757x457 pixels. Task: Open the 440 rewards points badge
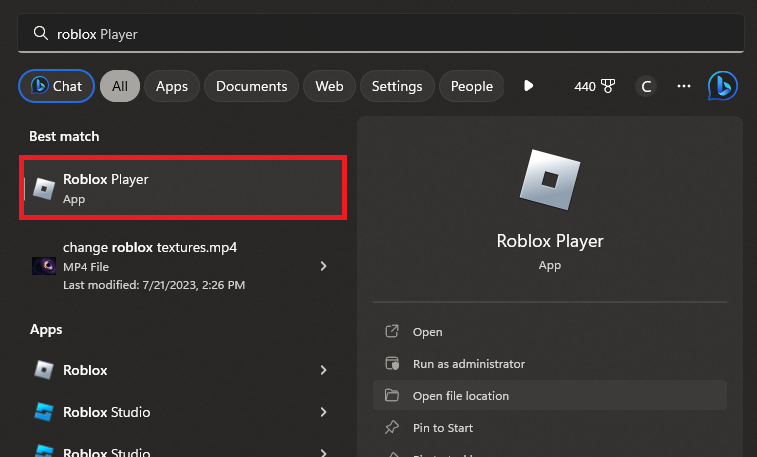pyautogui.click(x=594, y=86)
